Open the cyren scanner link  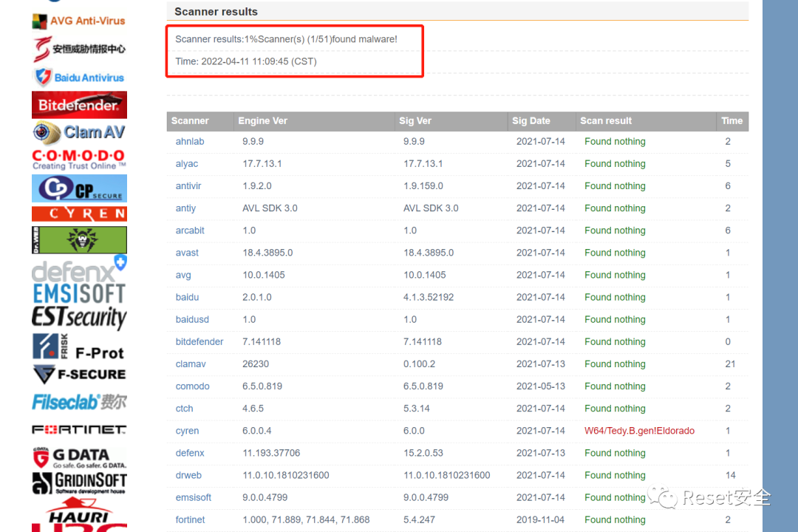187,431
